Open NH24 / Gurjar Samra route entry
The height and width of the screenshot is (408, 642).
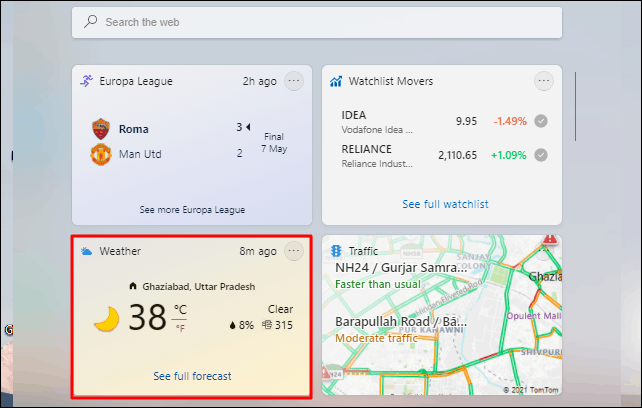[x=401, y=268]
